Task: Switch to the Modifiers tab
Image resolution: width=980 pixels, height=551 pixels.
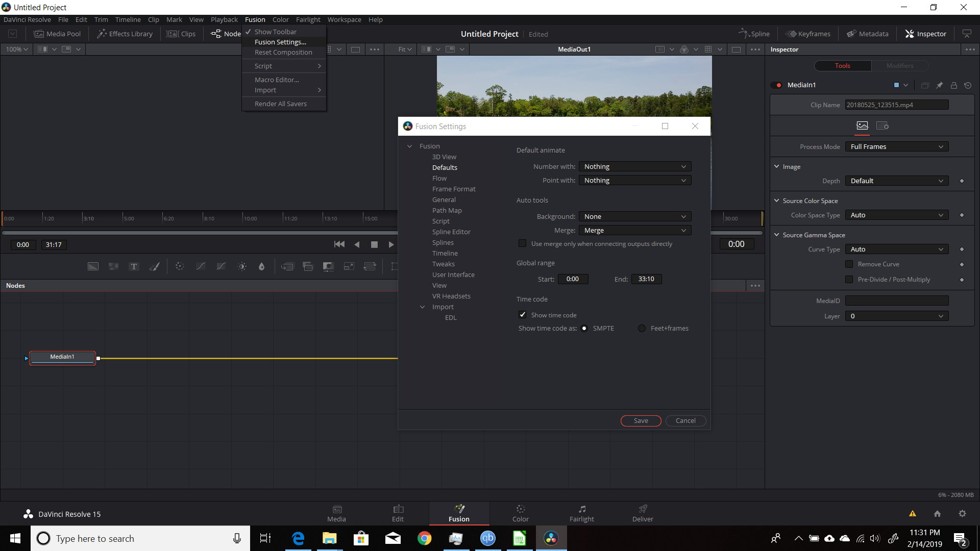Action: [x=899, y=66]
